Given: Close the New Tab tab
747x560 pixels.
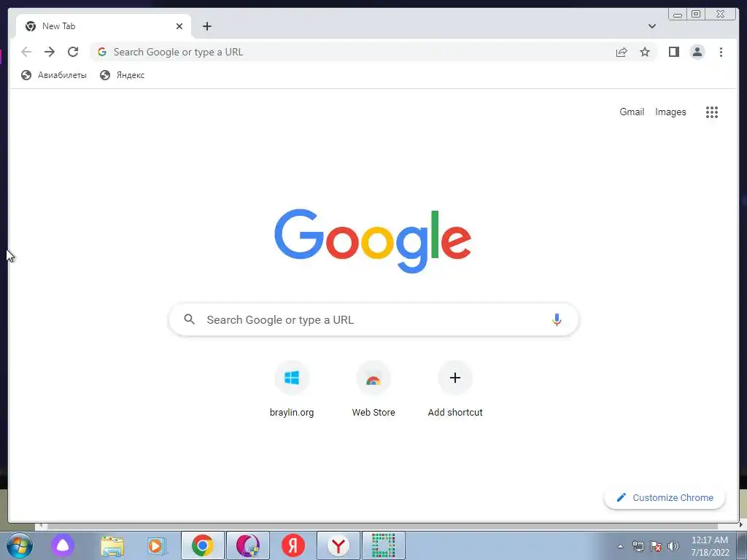Looking at the screenshot, I should click(179, 26).
